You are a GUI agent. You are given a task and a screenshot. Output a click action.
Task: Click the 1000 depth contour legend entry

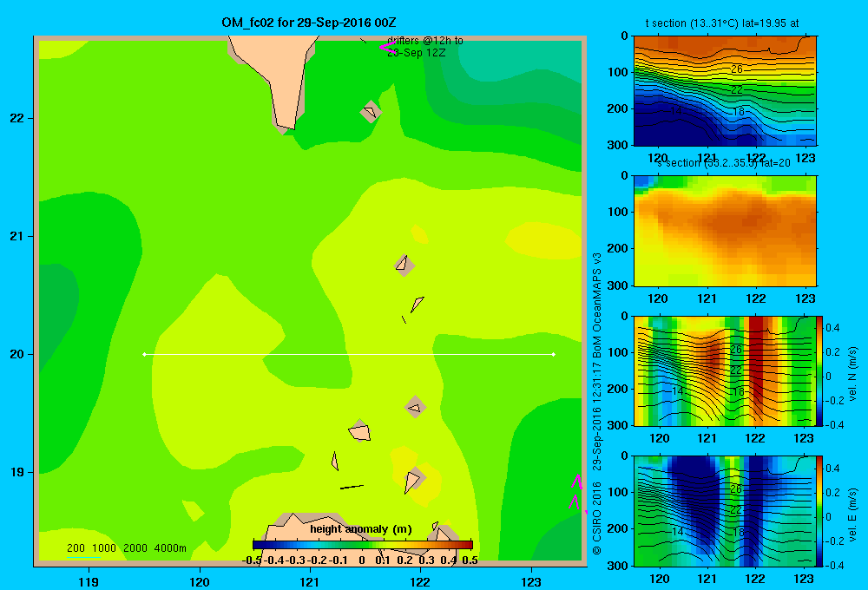[104, 548]
